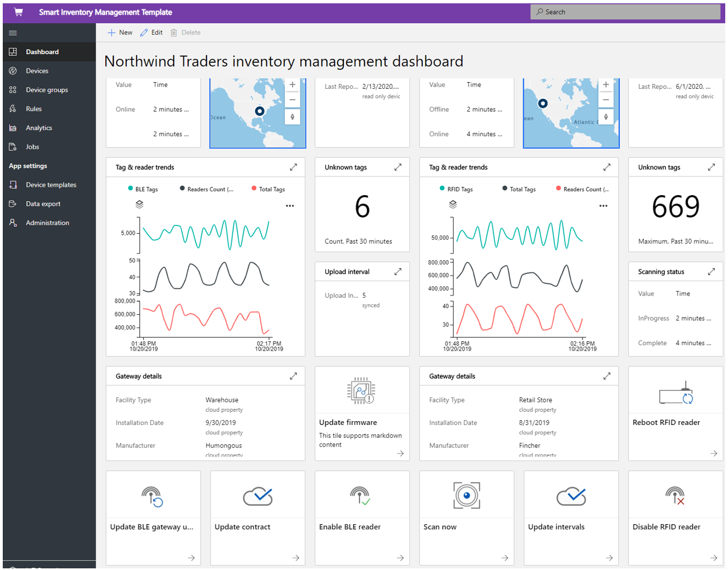728x570 pixels.
Task: Click the Update intervals cloud icon
Action: (x=571, y=496)
